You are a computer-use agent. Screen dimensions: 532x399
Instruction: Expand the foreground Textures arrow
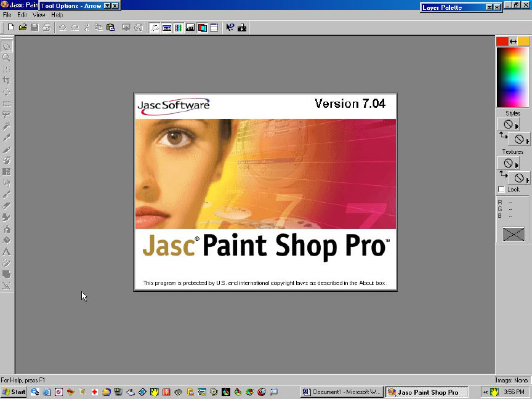click(517, 165)
